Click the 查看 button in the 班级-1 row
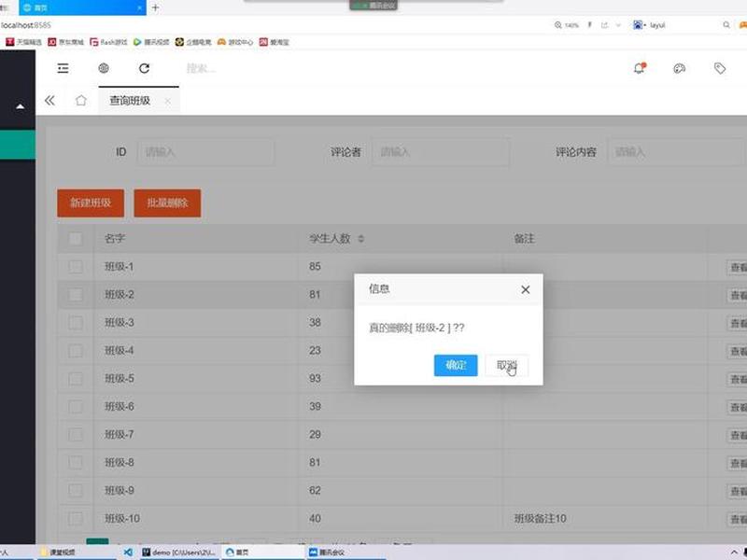 [737, 268]
